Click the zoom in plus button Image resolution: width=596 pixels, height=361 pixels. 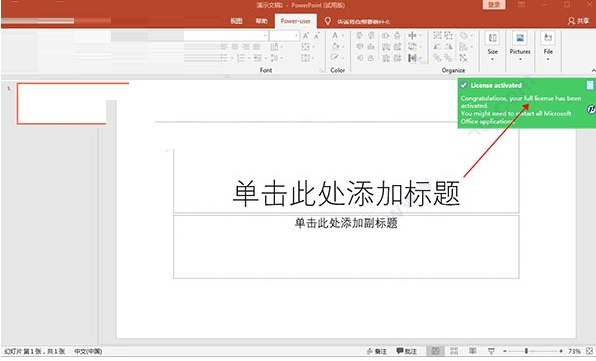561,352
